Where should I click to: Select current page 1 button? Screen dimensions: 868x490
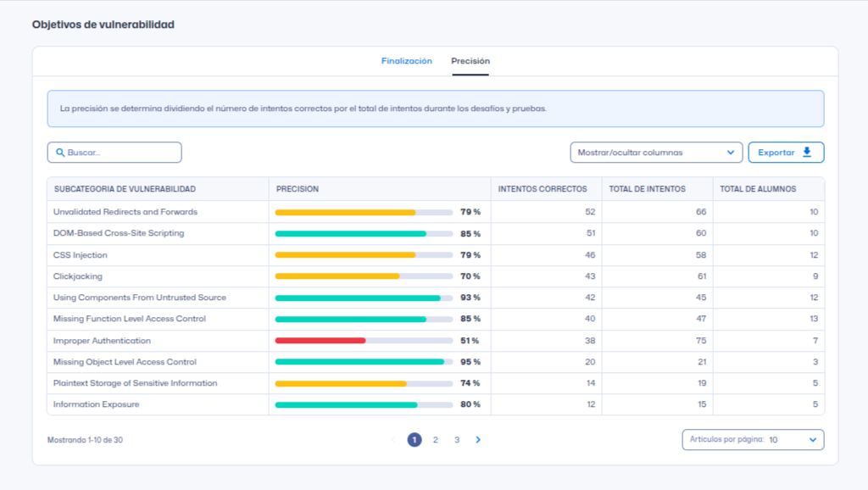[415, 440]
